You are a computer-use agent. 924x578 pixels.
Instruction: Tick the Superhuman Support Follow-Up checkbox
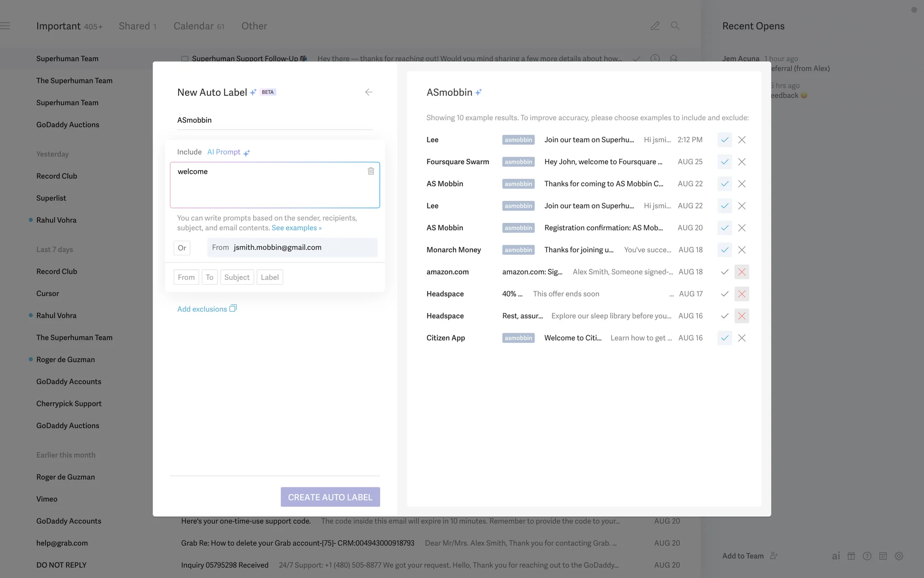click(185, 59)
